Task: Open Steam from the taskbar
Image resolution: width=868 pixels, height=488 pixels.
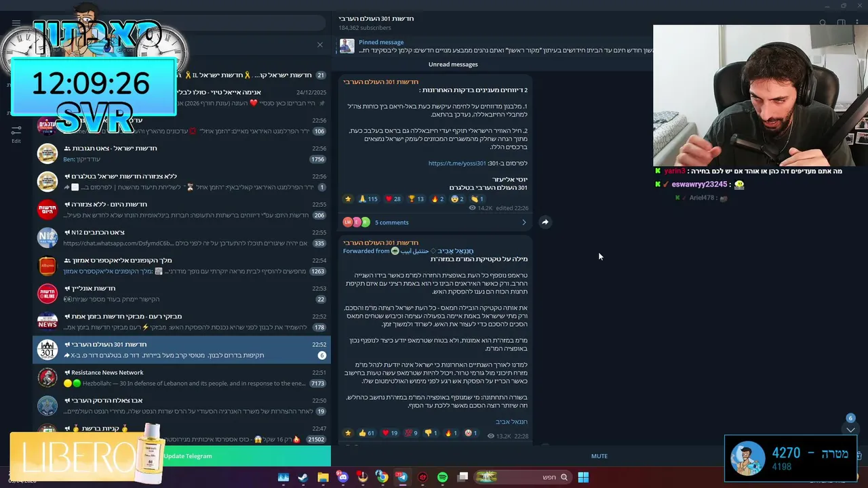Action: pyautogui.click(x=303, y=477)
